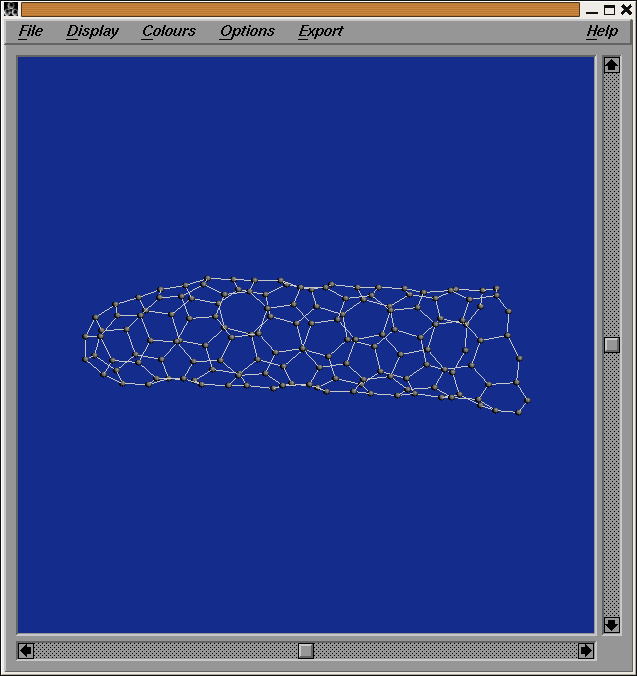Open the File menu
This screenshot has width=637, height=676.
point(31,31)
